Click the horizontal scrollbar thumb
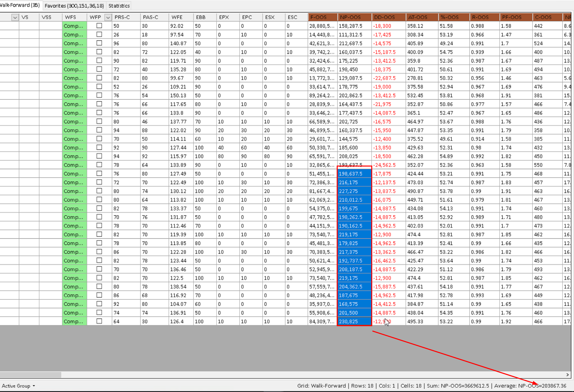Screen dimensions: 574x392 (30, 375)
